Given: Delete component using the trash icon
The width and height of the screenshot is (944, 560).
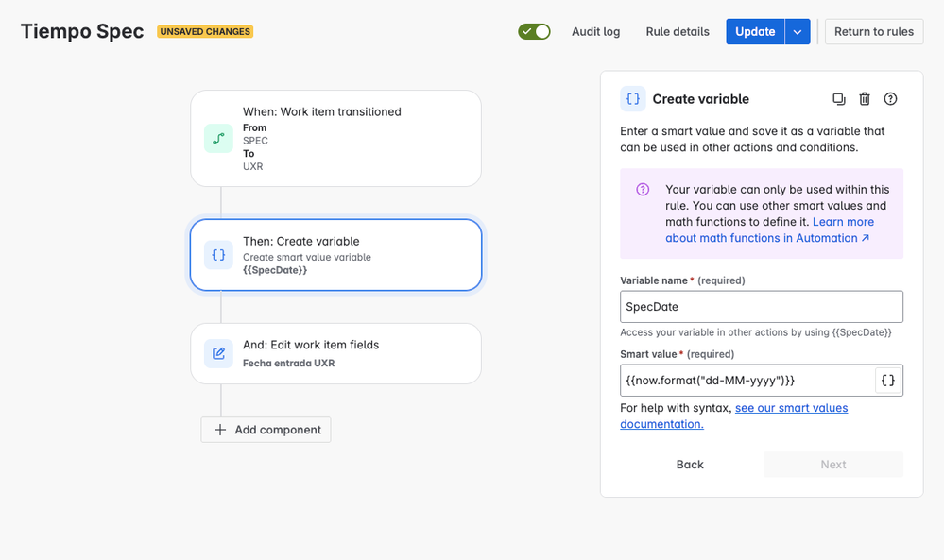Looking at the screenshot, I should (x=865, y=99).
